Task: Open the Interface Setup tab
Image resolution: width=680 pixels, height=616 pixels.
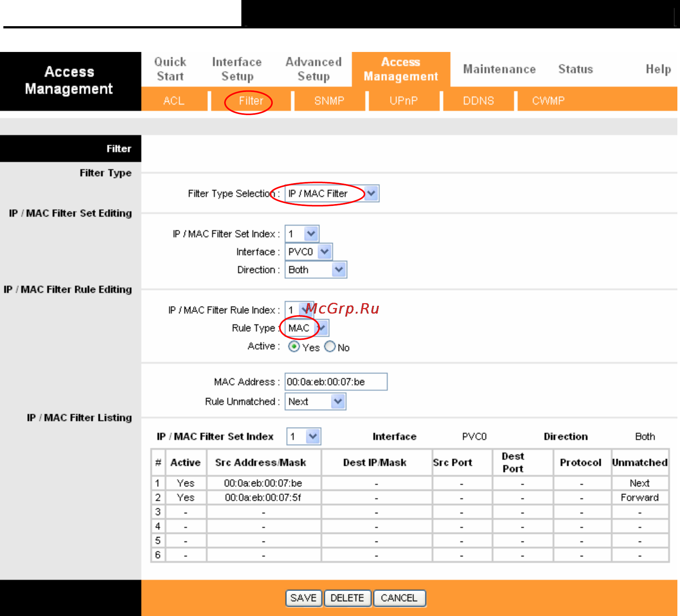Action: pos(237,69)
